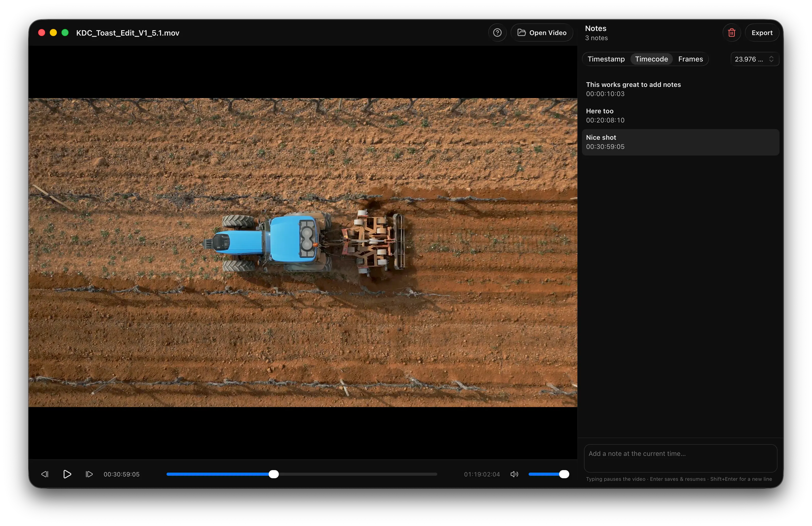Click the KDC_Toast_Edit_V1_5.1.mov title

pyautogui.click(x=128, y=33)
